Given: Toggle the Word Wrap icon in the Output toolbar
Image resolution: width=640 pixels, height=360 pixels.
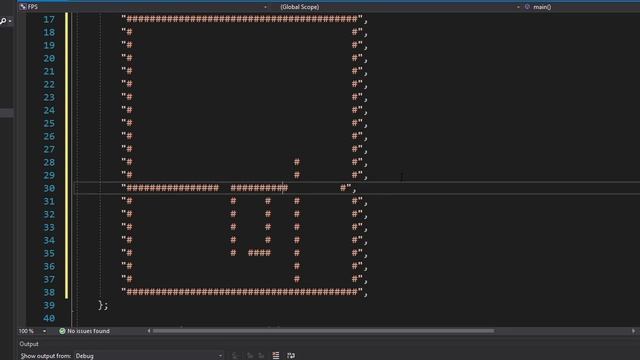Looking at the screenshot, I should click(x=291, y=356).
